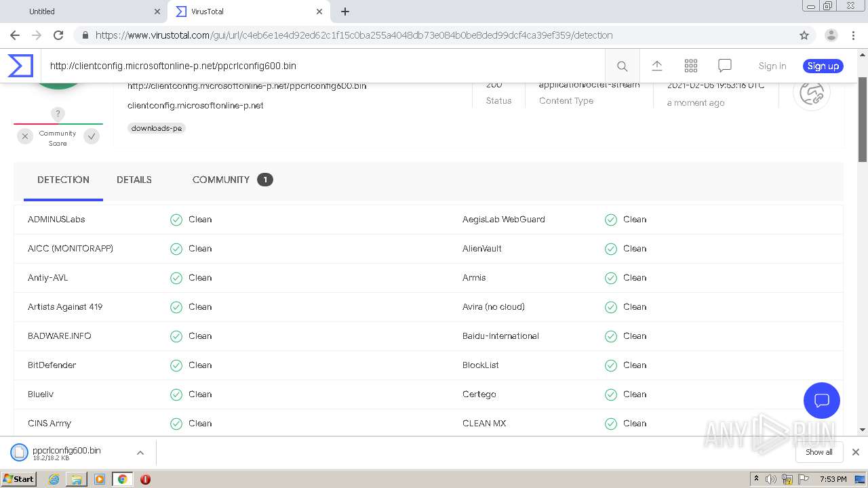Click the search magnifier icon
The height and width of the screenshot is (488, 868).
622,66
